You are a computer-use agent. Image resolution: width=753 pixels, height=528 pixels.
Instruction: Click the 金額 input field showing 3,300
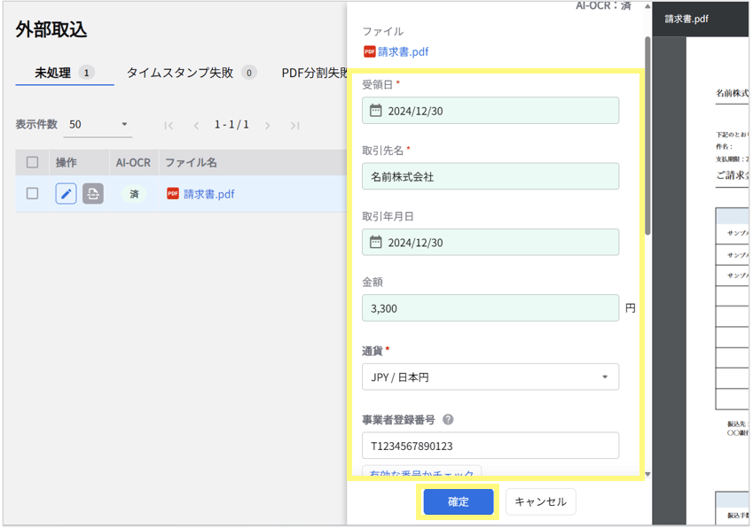tap(490, 308)
